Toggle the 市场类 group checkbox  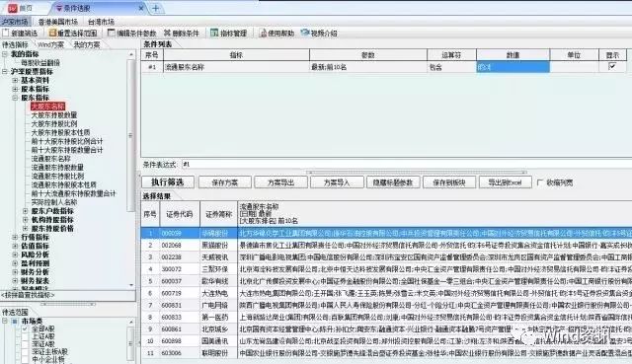(x=15, y=321)
